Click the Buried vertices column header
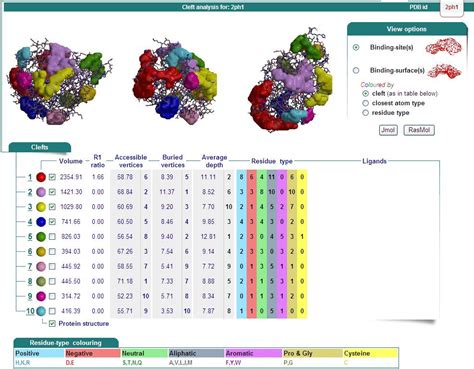This screenshot has width=474, height=369. [x=173, y=161]
